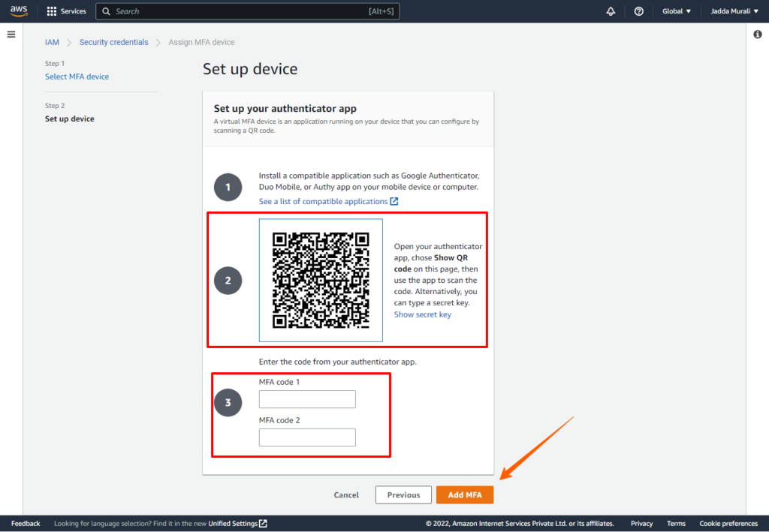The width and height of the screenshot is (769, 532).
Task: Select the 'Set up device' page heading
Action: (x=250, y=69)
